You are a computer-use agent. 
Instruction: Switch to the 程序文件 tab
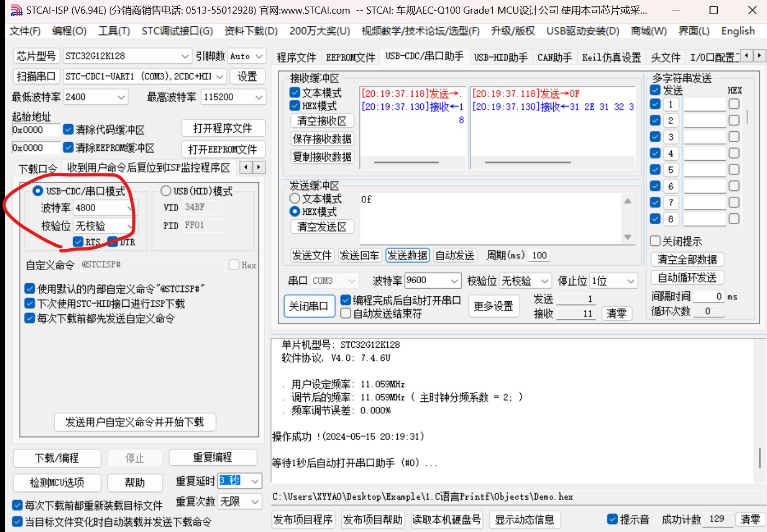tap(296, 57)
